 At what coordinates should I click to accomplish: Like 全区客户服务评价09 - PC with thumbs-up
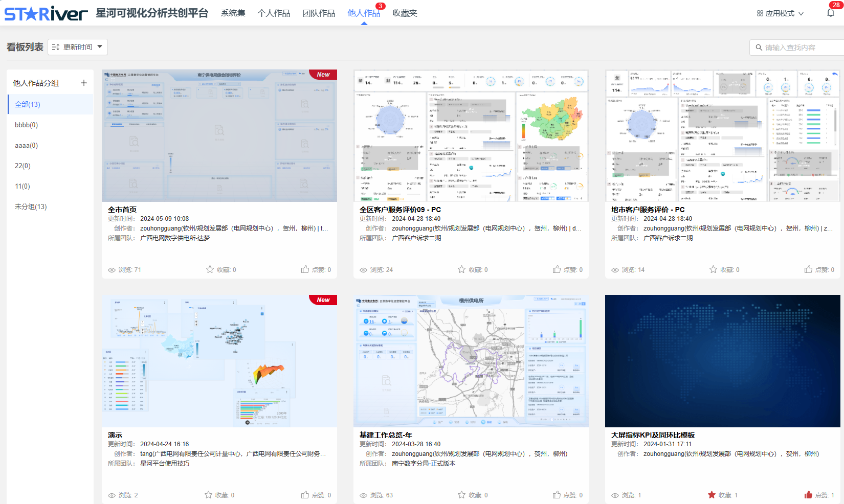click(557, 269)
